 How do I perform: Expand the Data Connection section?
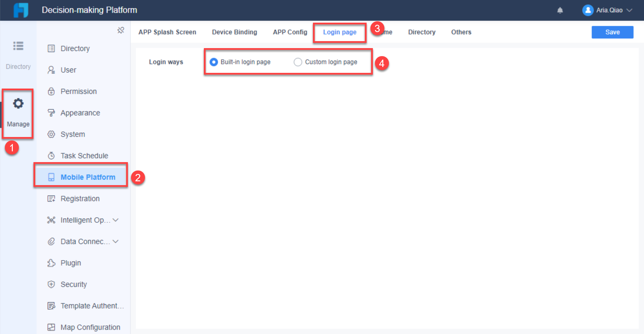click(x=115, y=241)
